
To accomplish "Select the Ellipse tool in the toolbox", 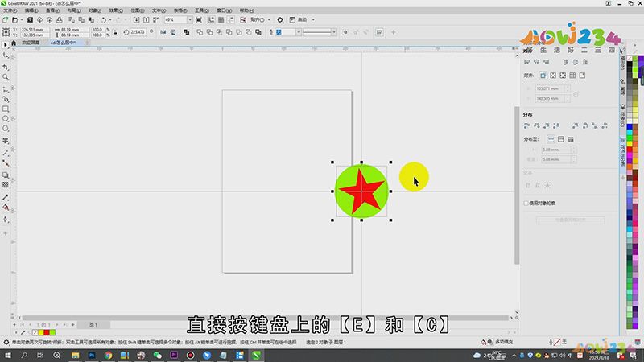I will pyautogui.click(x=6, y=118).
